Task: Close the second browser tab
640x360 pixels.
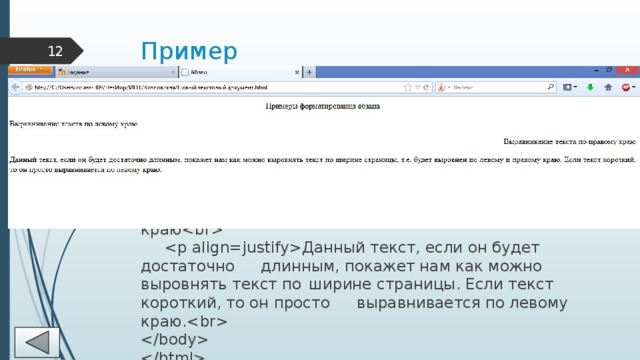Action: (297, 72)
